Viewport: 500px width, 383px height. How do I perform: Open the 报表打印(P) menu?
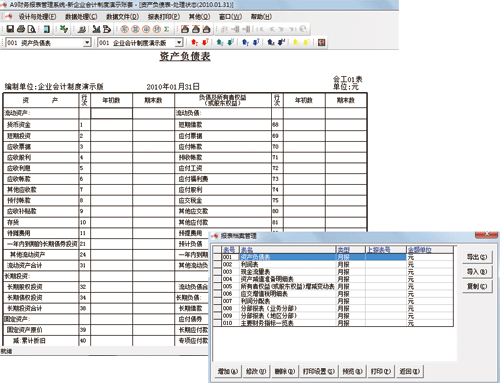click(x=164, y=17)
